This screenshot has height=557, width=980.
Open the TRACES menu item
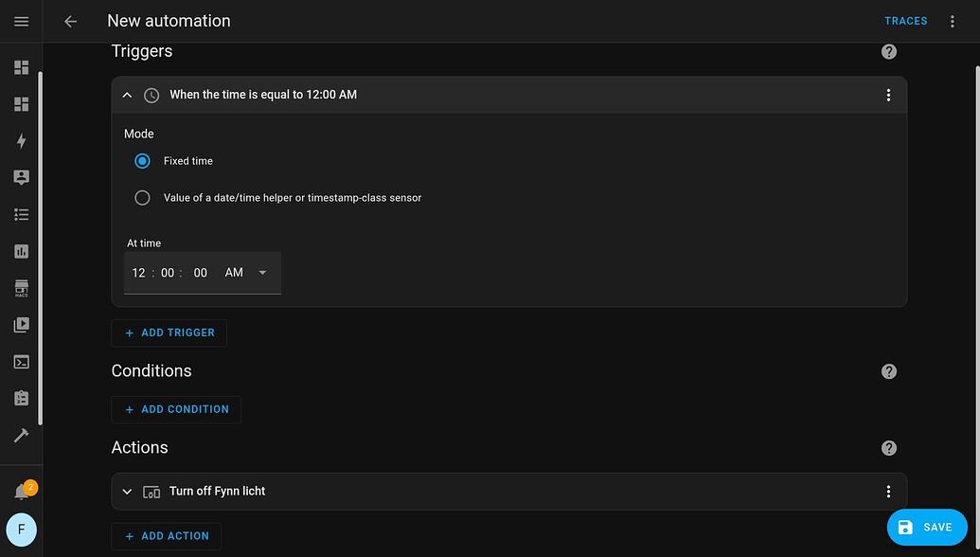[x=905, y=20]
